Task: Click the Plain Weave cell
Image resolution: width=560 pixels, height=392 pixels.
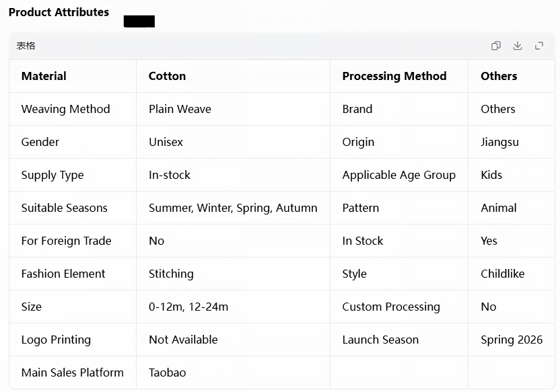Action: coord(233,109)
